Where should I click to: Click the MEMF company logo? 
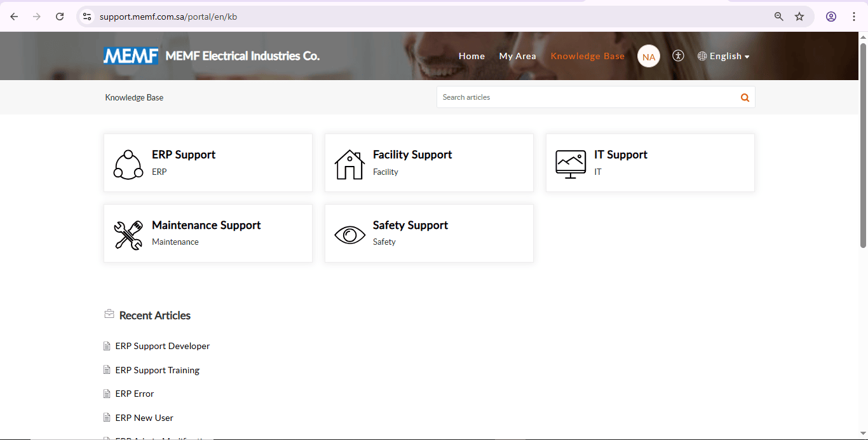131,56
